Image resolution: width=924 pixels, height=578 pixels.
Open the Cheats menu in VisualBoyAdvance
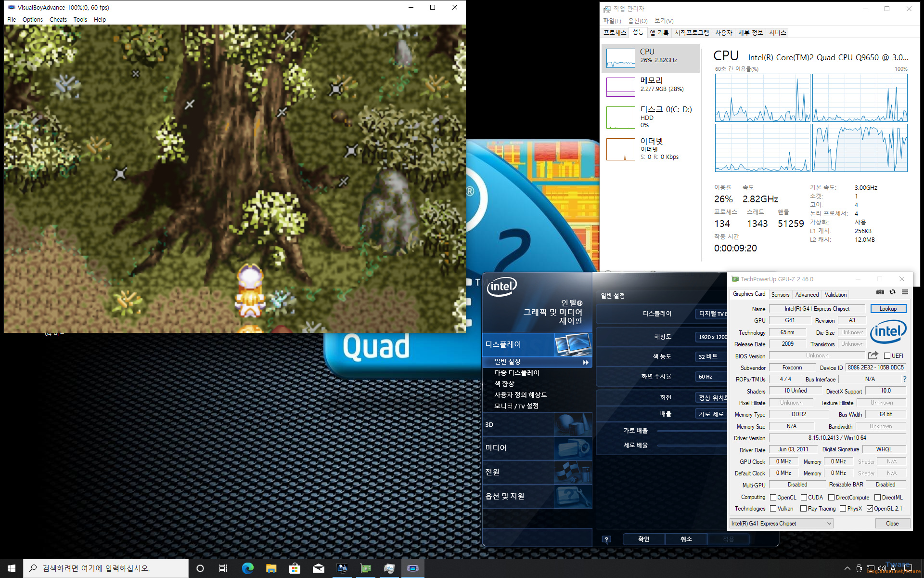click(x=58, y=20)
